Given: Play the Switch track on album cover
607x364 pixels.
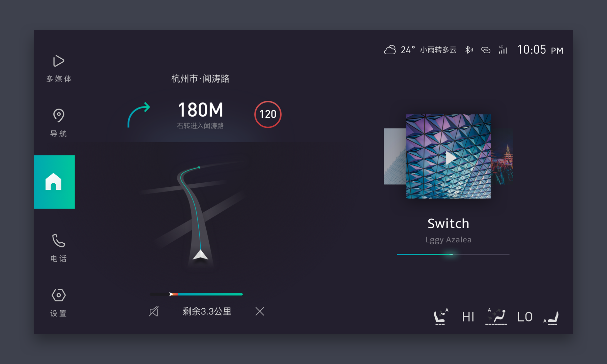Looking at the screenshot, I should pyautogui.click(x=450, y=158).
